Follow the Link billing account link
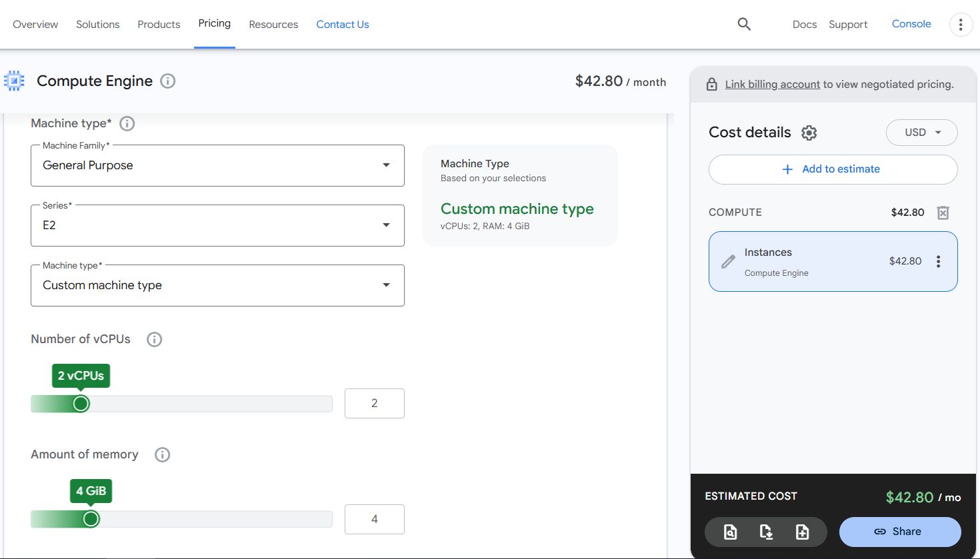980x559 pixels. pos(772,85)
